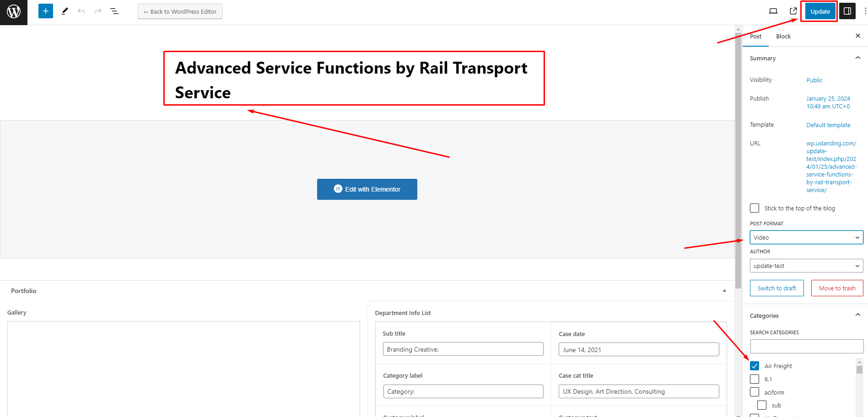Open the block inserter plus button

46,11
